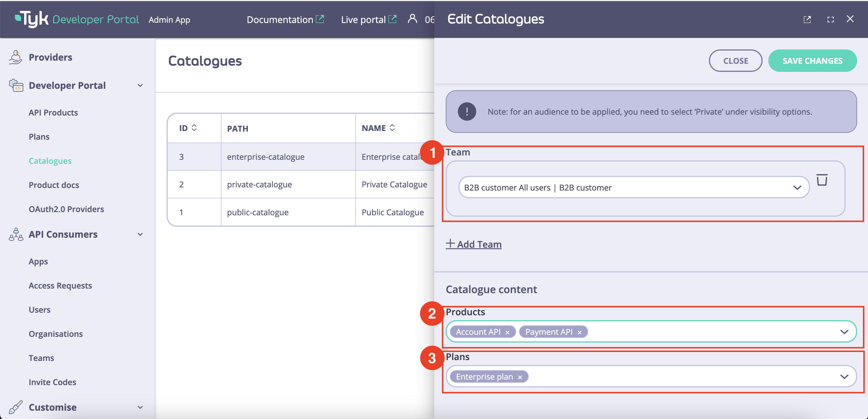Click the user profile icon in header
Screen dimensions: 868x419
[412, 19]
